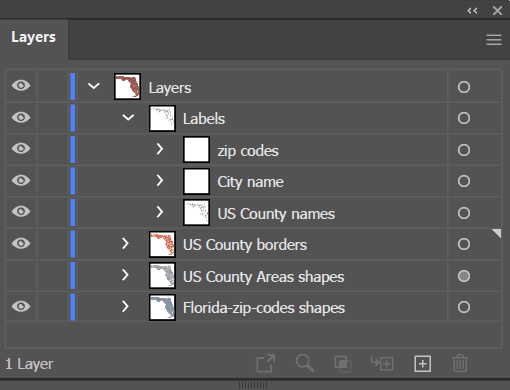This screenshot has height=390, width=510.
Task: Click lock column for zip codes layer
Action: tap(52, 149)
